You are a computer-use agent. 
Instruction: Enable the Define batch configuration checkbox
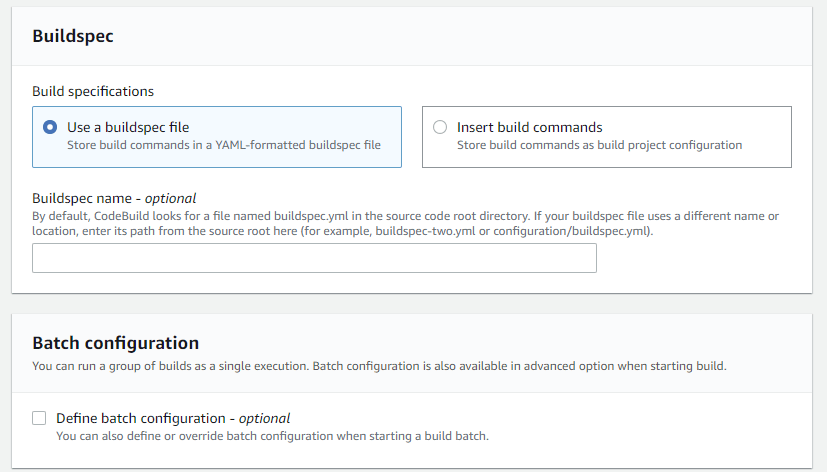[x=39, y=418]
